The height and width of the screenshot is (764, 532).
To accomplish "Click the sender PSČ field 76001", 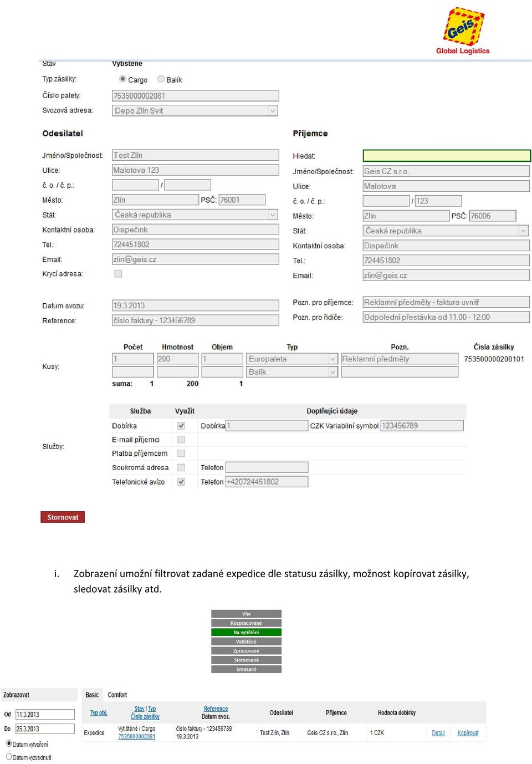I will coord(242,200).
